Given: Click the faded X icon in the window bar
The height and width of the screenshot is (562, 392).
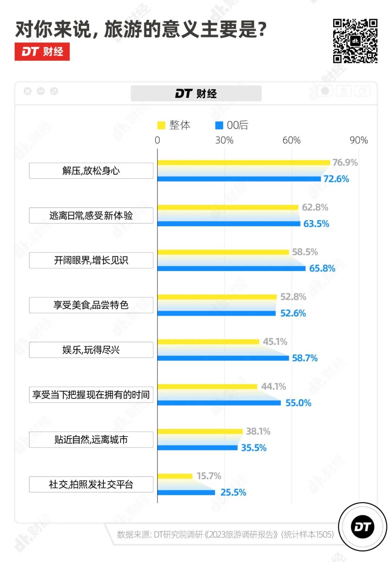Looking at the screenshot, I should (28, 91).
